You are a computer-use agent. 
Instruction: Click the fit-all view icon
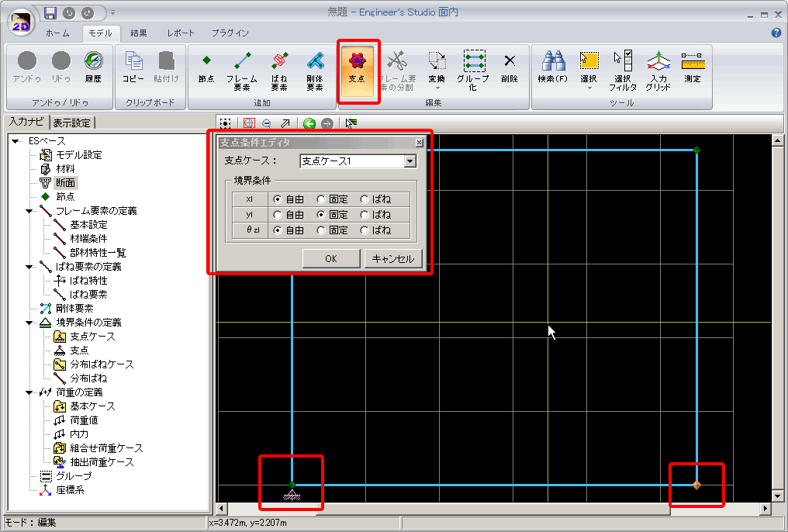point(226,123)
